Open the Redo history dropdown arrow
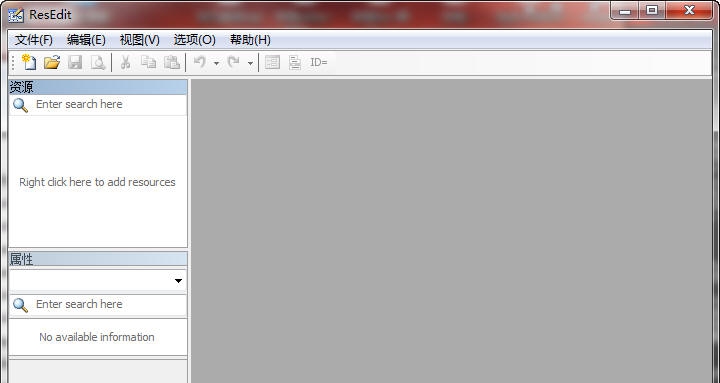 tap(250, 63)
